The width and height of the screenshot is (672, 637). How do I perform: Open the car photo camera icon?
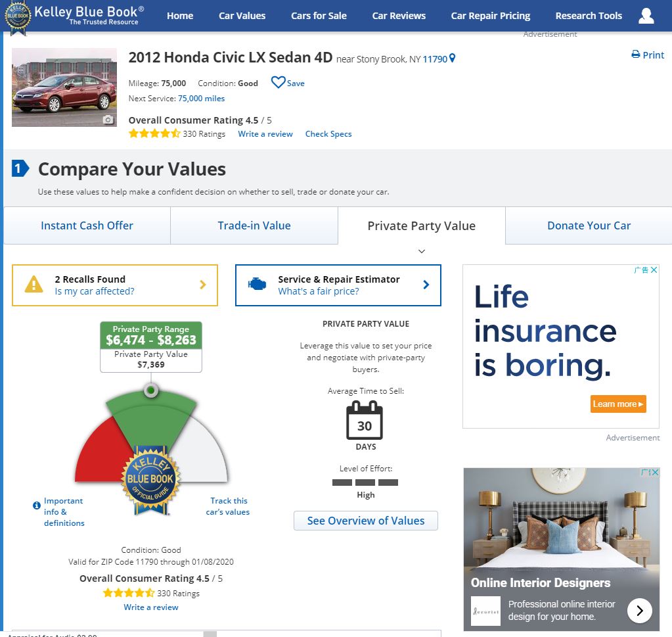(x=108, y=120)
